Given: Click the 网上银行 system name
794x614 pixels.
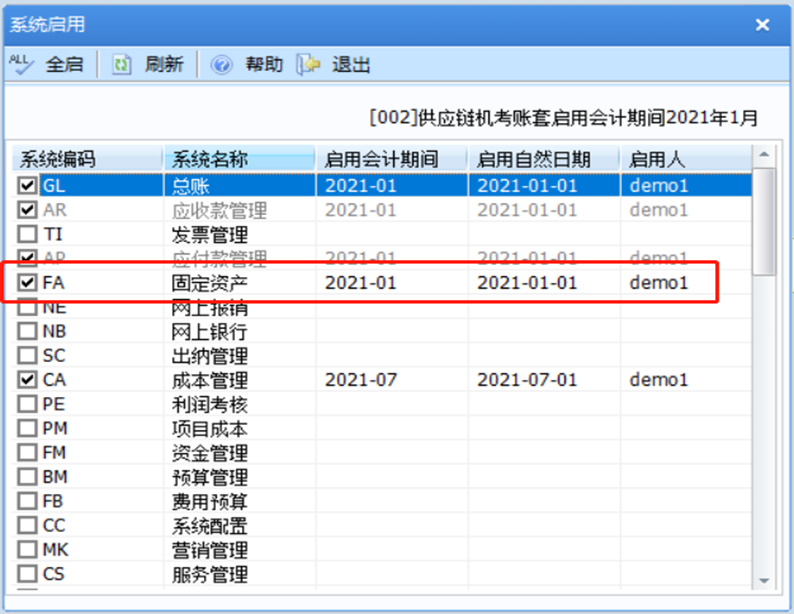Looking at the screenshot, I should coord(210,332).
